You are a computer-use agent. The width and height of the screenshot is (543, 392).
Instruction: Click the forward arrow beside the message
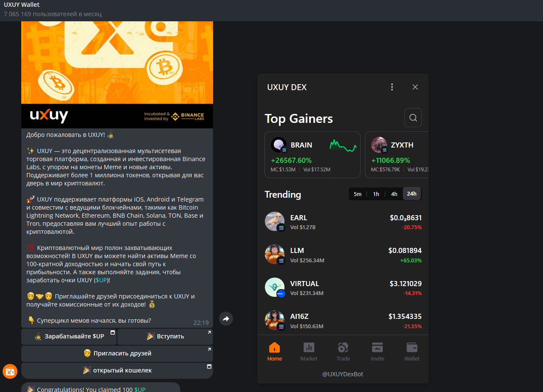click(x=226, y=318)
